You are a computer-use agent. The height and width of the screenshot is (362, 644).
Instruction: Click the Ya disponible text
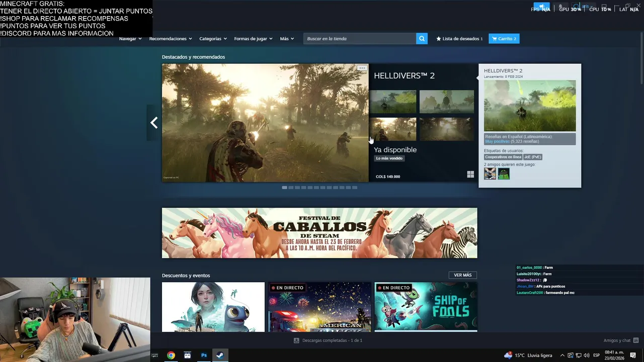tap(395, 150)
